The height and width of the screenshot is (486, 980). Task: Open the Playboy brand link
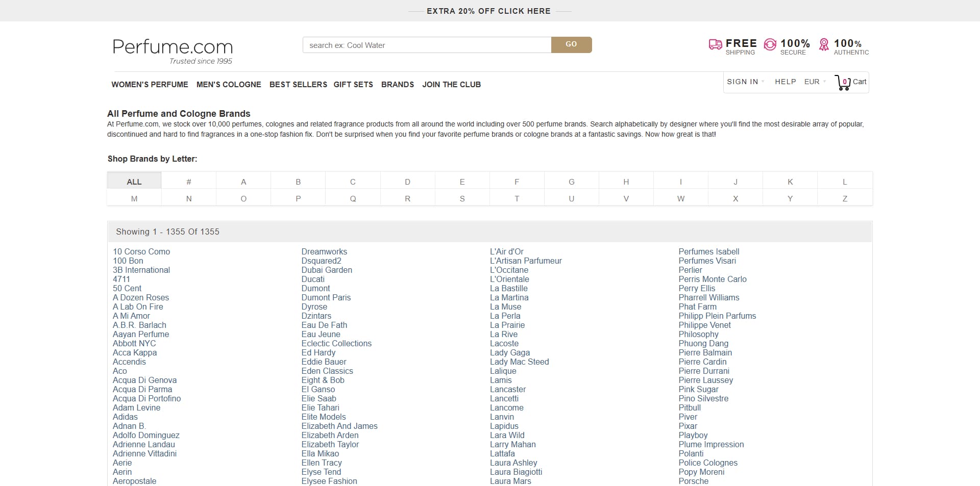click(x=693, y=435)
